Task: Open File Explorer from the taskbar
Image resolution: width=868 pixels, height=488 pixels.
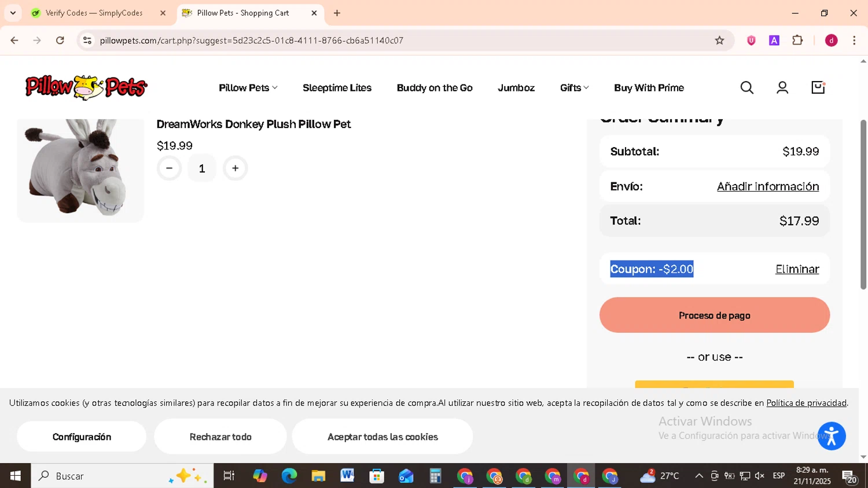Action: [318, 476]
